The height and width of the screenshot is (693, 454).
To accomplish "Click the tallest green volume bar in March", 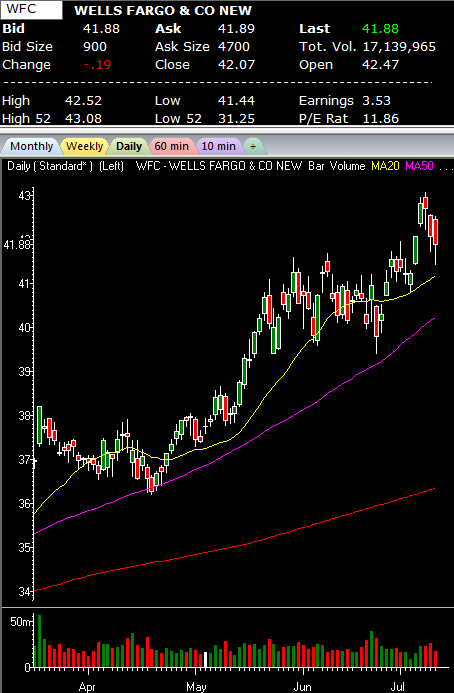I will point(39,641).
